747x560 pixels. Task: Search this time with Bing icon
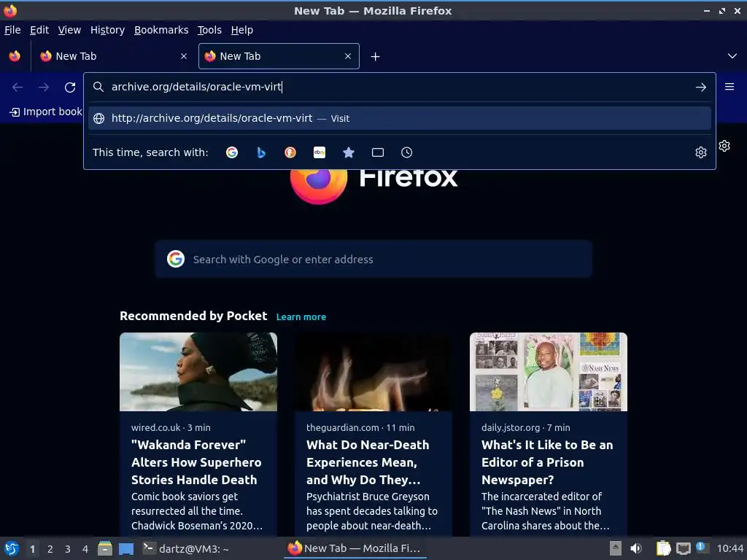click(261, 152)
